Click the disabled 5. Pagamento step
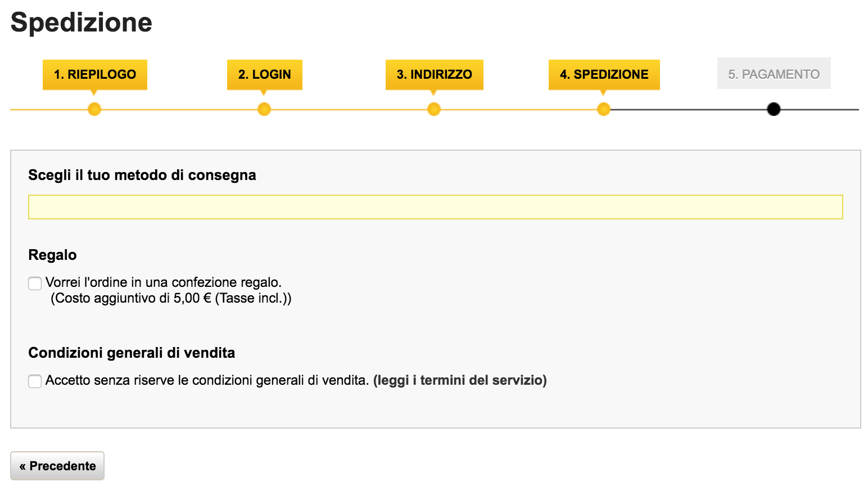Viewport: 868px width, 495px height. point(774,74)
